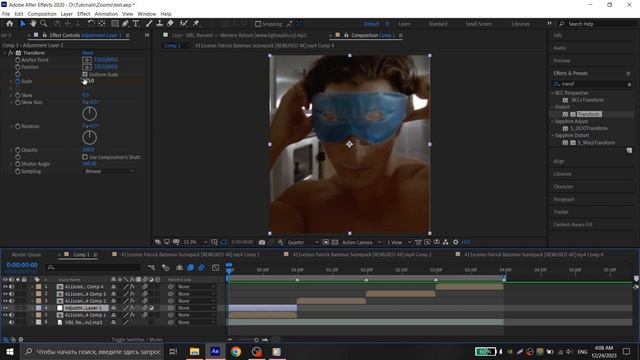Image resolution: width=640 pixels, height=360 pixels.
Task: Hide layer 5 411scen Comp 1 eye icon
Action: 5,315
